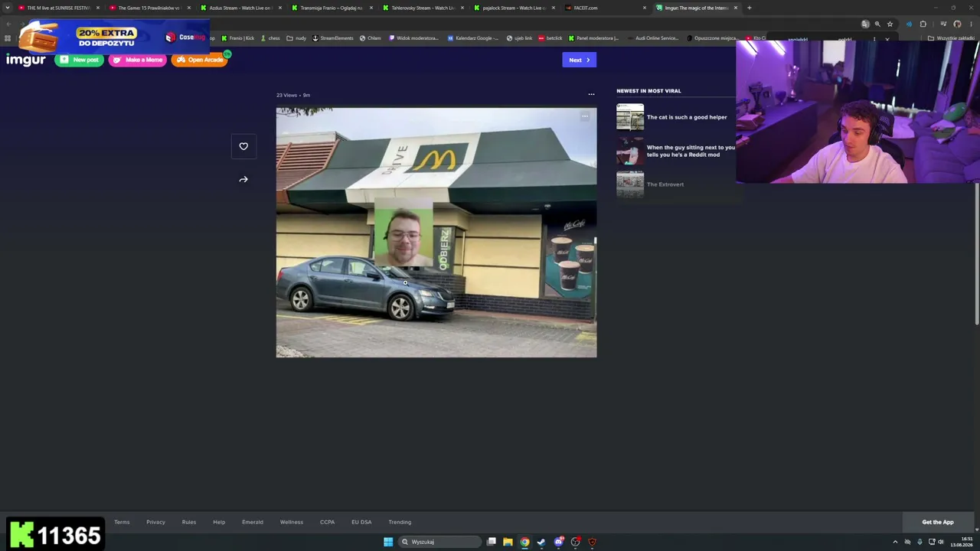Open Task View on the taskbar

click(x=492, y=542)
